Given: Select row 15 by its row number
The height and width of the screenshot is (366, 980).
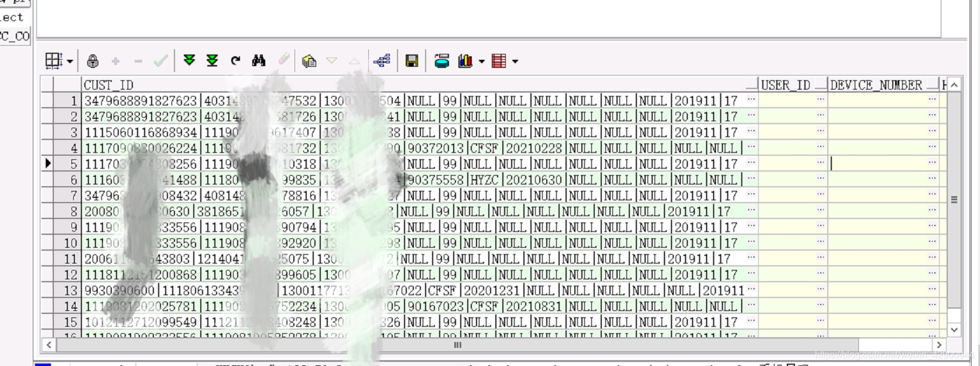Looking at the screenshot, I should [67, 322].
